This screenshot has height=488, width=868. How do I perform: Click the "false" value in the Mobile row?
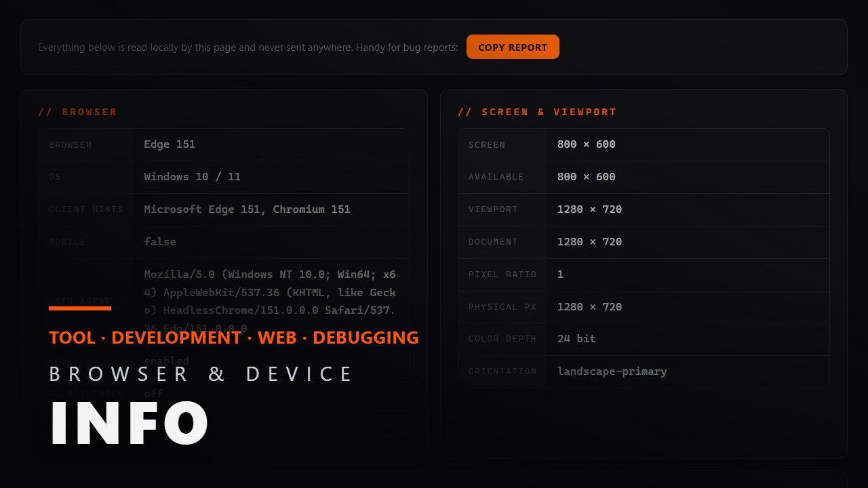click(160, 242)
